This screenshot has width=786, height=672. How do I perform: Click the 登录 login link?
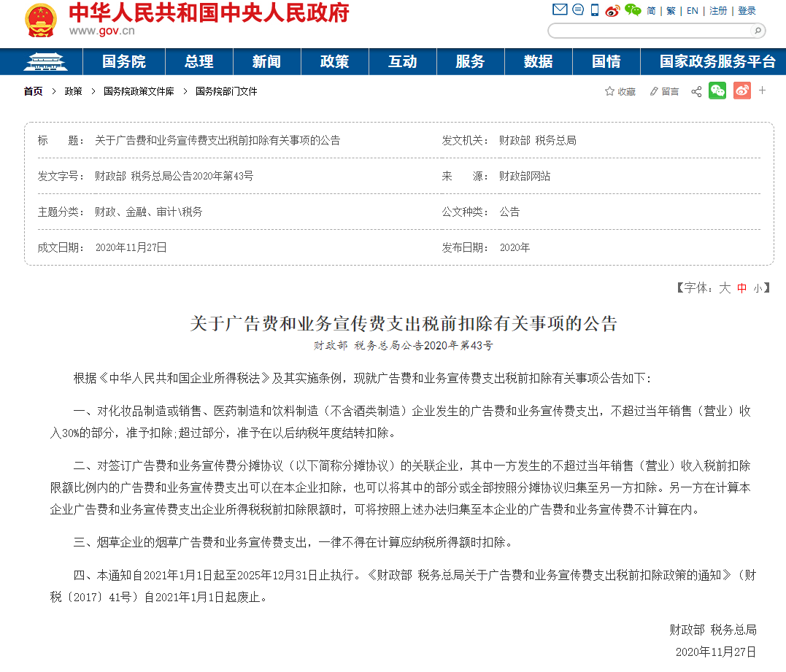point(747,10)
